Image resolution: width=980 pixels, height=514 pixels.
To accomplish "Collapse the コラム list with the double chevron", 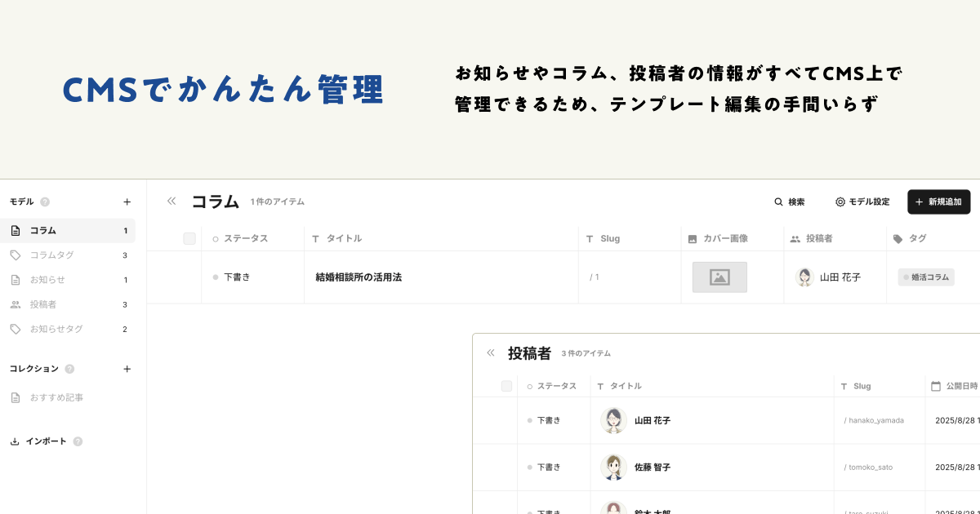I will point(171,201).
